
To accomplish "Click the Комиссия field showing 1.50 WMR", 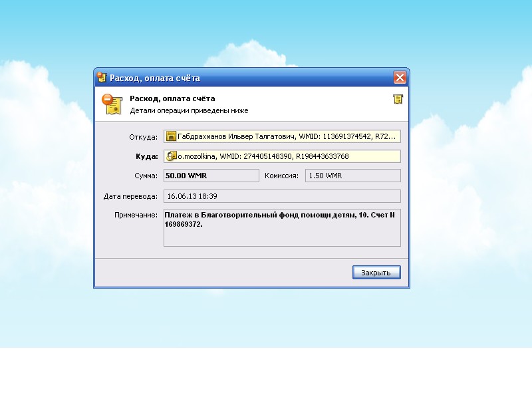I will tap(353, 176).
